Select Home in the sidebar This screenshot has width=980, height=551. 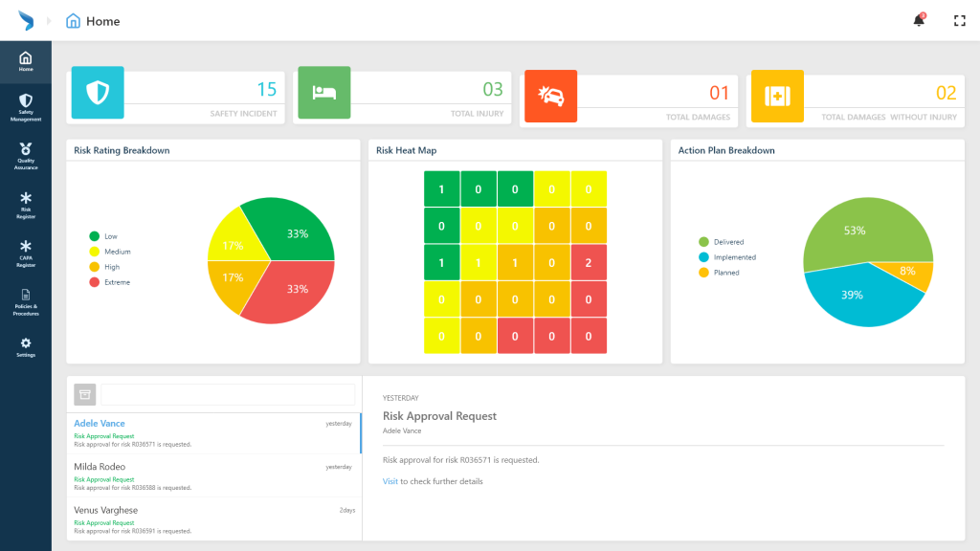26,59
